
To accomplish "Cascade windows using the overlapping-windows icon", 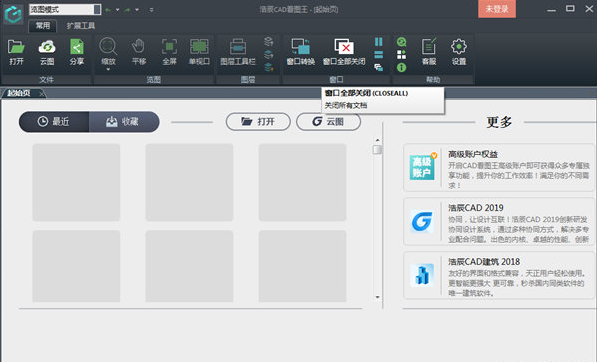I will click(x=378, y=67).
